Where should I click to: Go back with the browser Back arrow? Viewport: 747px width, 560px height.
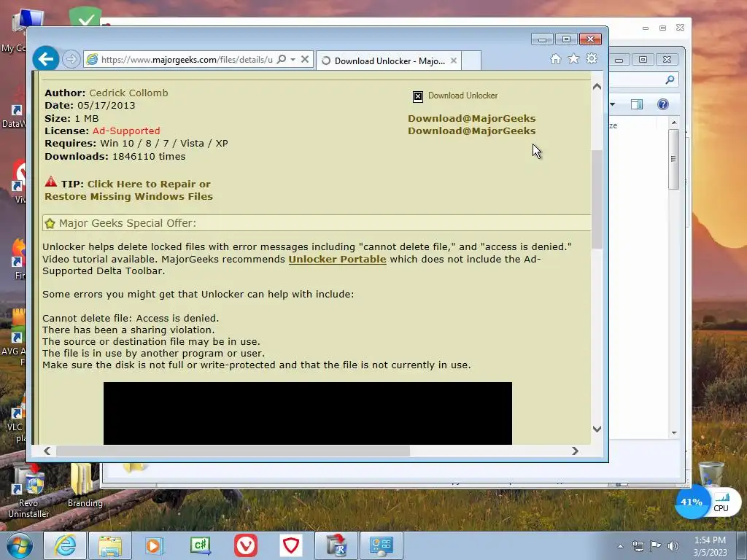(x=46, y=59)
